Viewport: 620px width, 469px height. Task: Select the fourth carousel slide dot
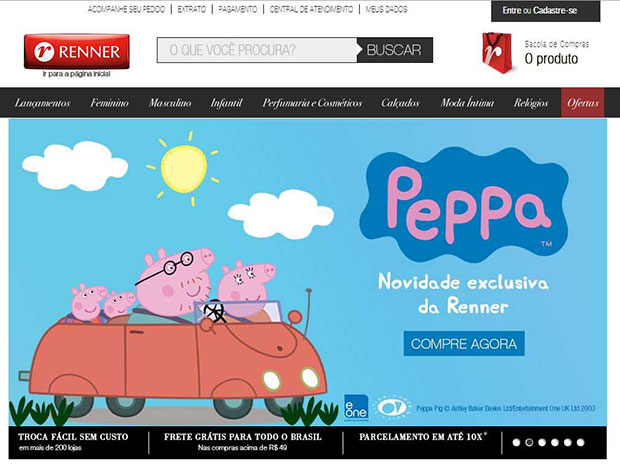[x=555, y=443]
